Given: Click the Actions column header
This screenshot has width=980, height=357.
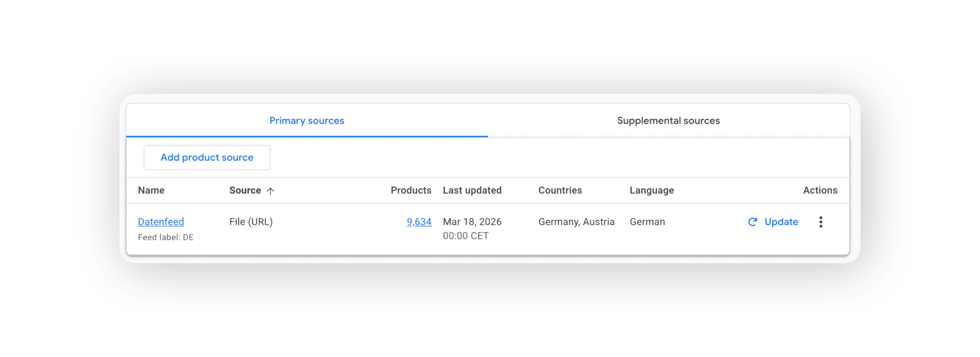Looking at the screenshot, I should point(820,190).
